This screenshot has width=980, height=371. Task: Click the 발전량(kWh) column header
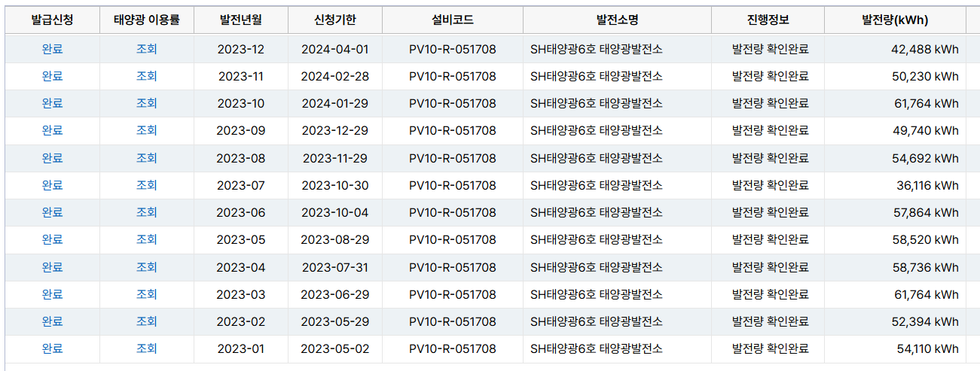pyautogui.click(x=895, y=20)
